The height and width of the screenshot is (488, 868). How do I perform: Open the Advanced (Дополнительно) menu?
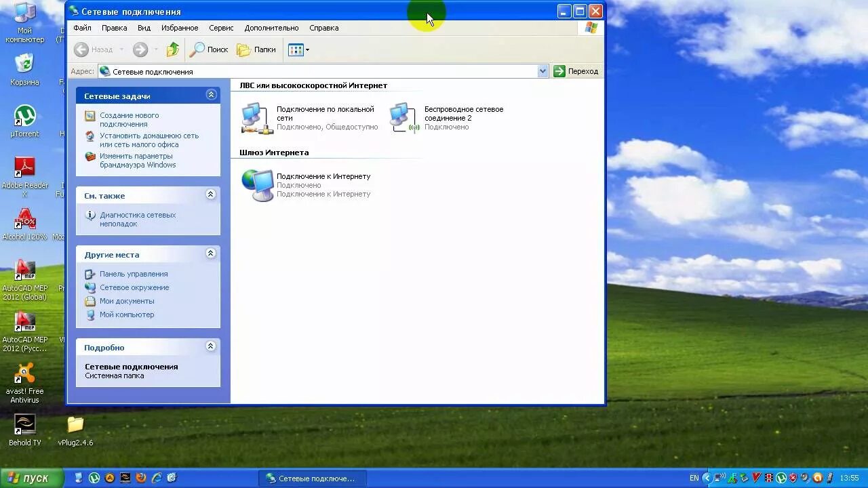pos(272,28)
